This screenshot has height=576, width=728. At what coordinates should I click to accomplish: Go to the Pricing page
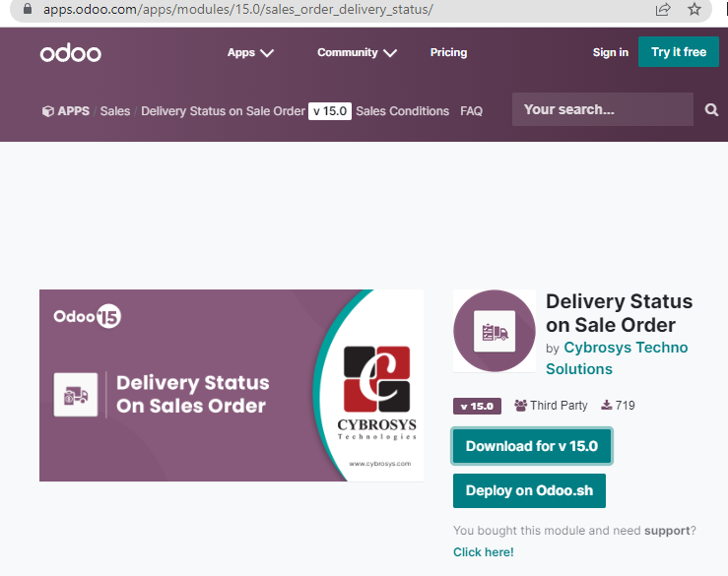448,52
